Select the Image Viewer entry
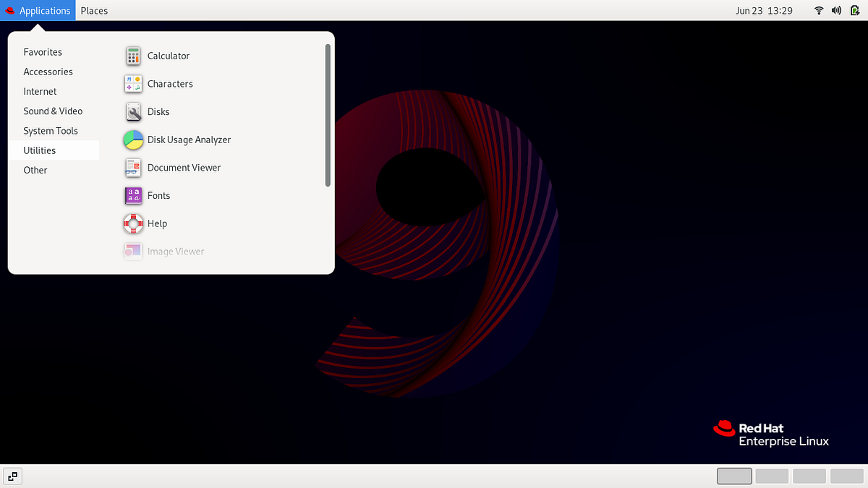 (175, 251)
